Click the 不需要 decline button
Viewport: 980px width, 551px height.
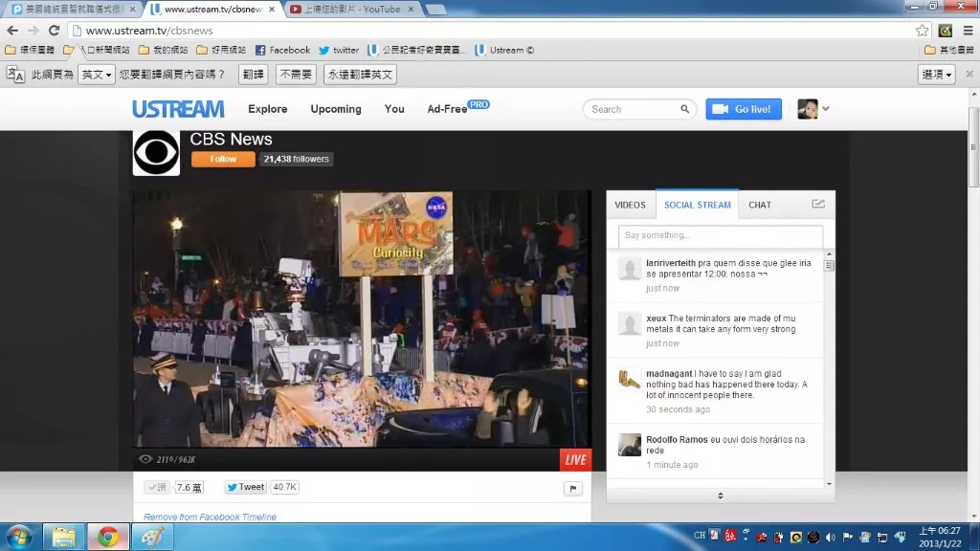pos(296,75)
